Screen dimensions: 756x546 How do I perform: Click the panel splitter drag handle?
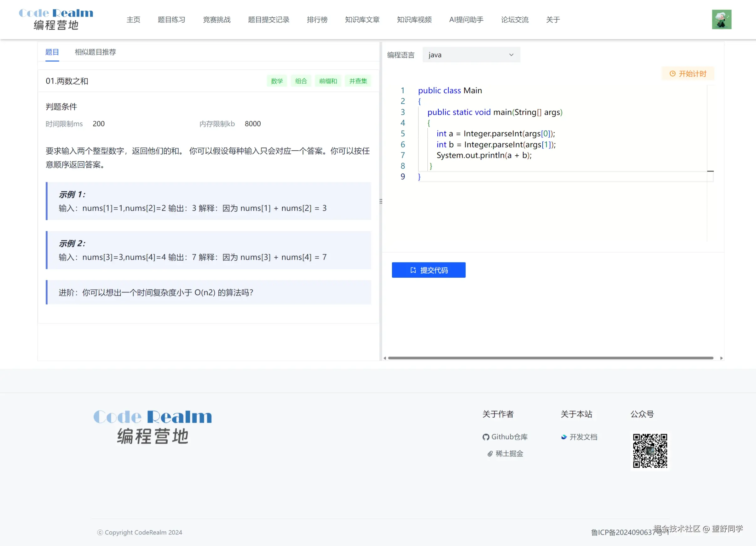pos(381,201)
